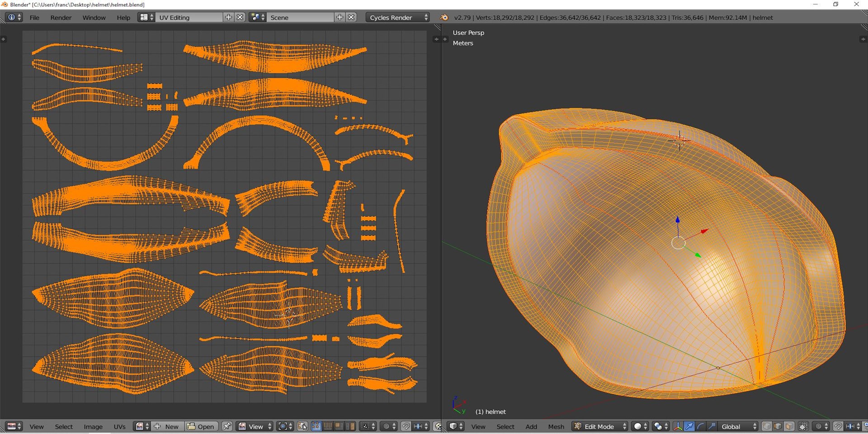Viewport: 868px width, 434px height.
Task: Select face select mode cube in 3D view
Action: coord(789,426)
